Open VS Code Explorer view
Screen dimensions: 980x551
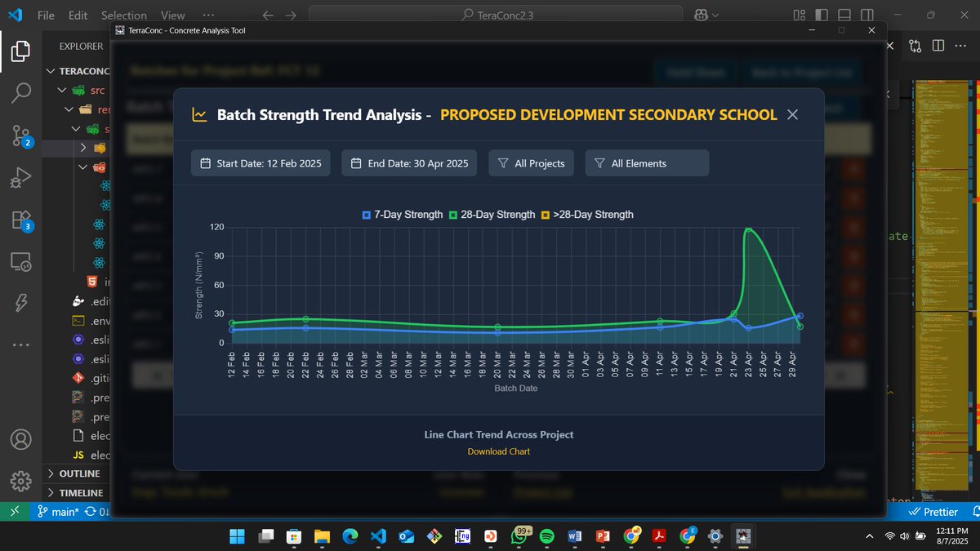coord(20,51)
